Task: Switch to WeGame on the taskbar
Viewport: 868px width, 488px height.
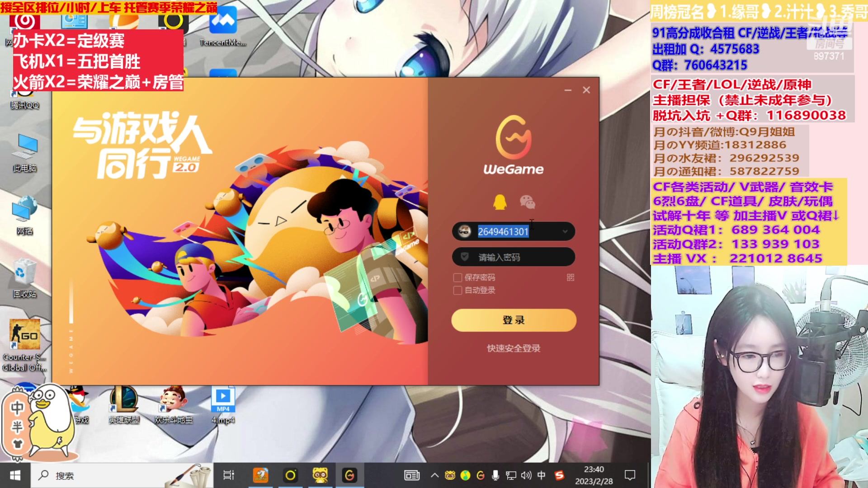Action: coord(349,475)
